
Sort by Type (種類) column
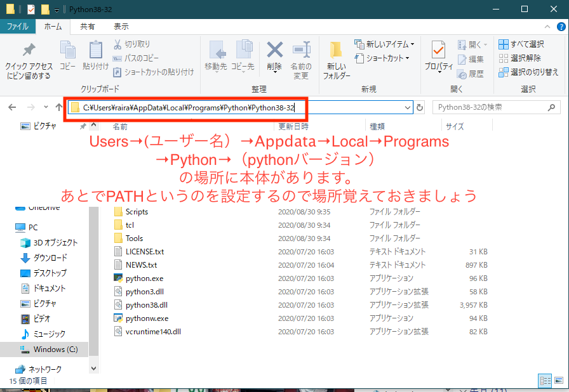pos(377,126)
